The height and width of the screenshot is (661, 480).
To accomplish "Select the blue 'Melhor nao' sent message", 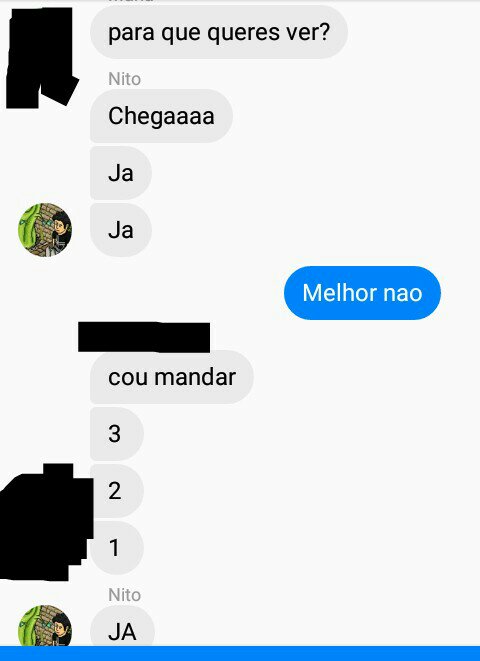I will [x=362, y=293].
